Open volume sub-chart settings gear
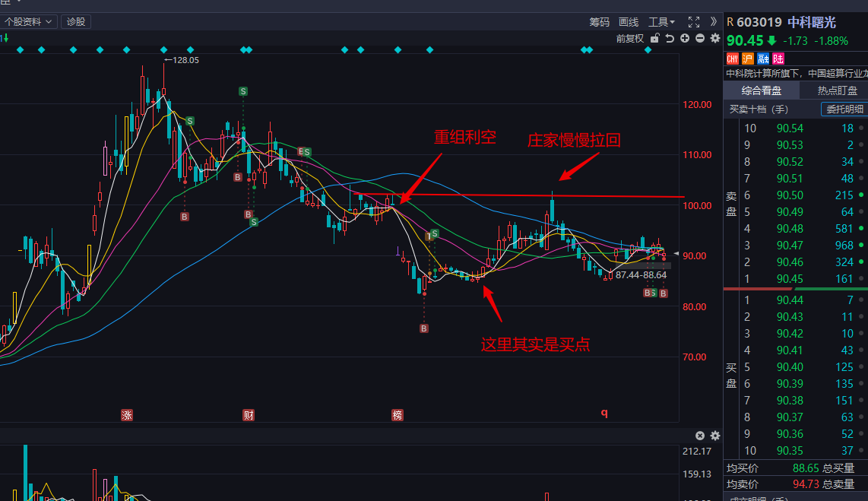 point(714,436)
